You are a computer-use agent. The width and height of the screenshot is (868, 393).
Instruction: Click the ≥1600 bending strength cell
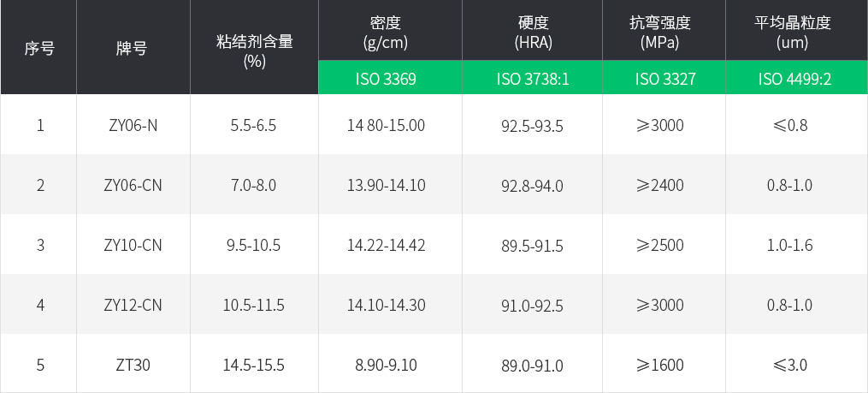coord(660,366)
